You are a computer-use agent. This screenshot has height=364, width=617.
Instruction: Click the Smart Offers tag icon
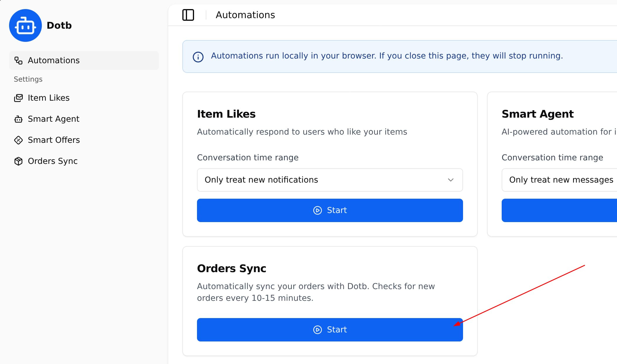(18, 140)
